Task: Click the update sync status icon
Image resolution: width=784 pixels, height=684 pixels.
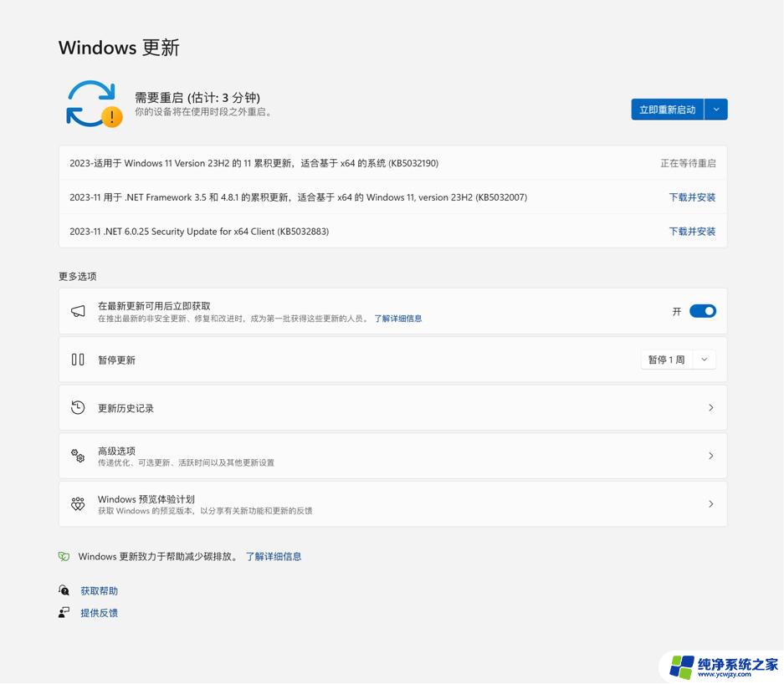Action: (x=94, y=104)
